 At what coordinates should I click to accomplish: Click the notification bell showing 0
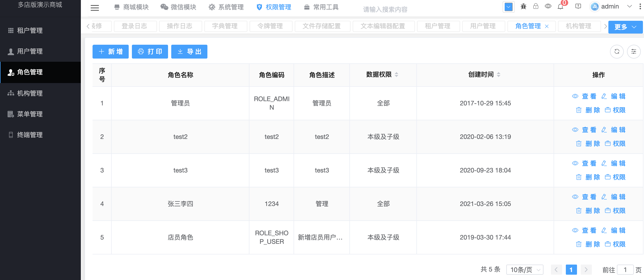point(561,6)
